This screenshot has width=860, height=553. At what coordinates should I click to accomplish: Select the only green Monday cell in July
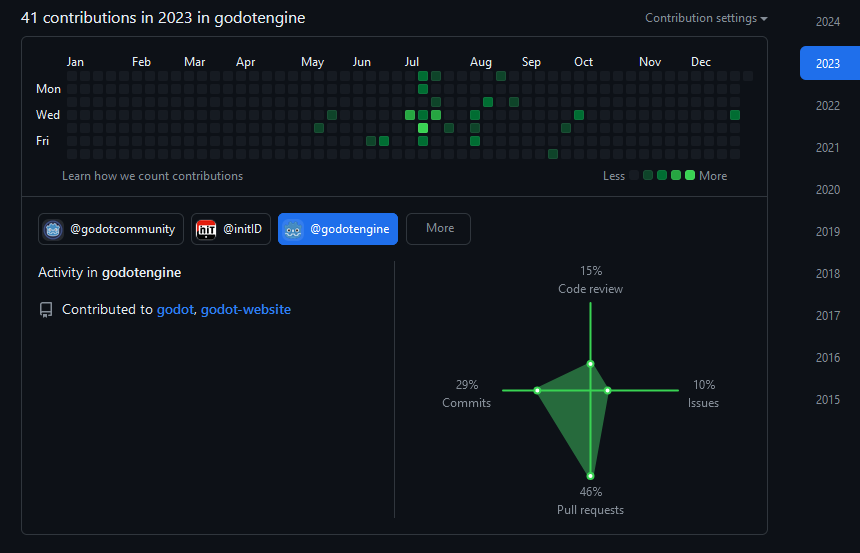pyautogui.click(x=423, y=89)
